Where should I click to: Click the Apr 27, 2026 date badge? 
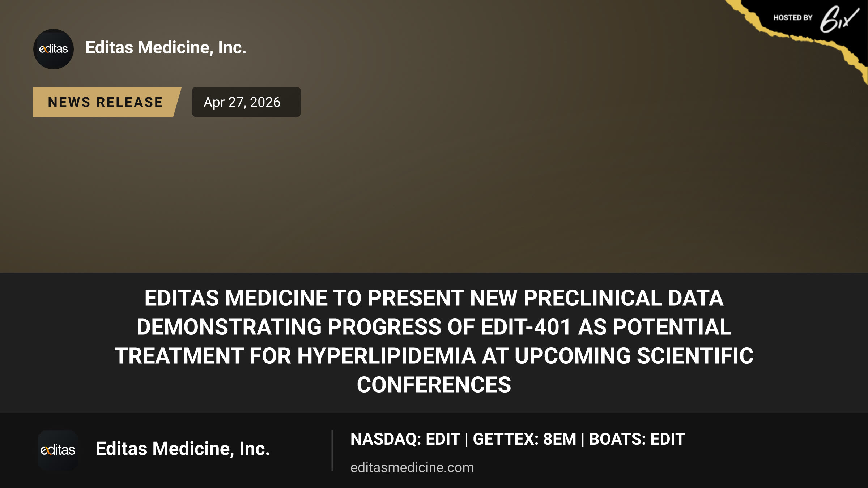246,102
